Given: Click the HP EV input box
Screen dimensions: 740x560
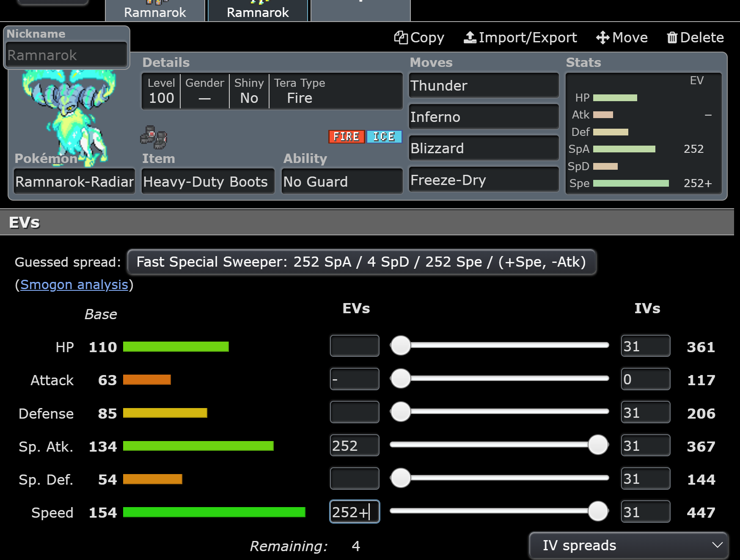Looking at the screenshot, I should pos(355,346).
